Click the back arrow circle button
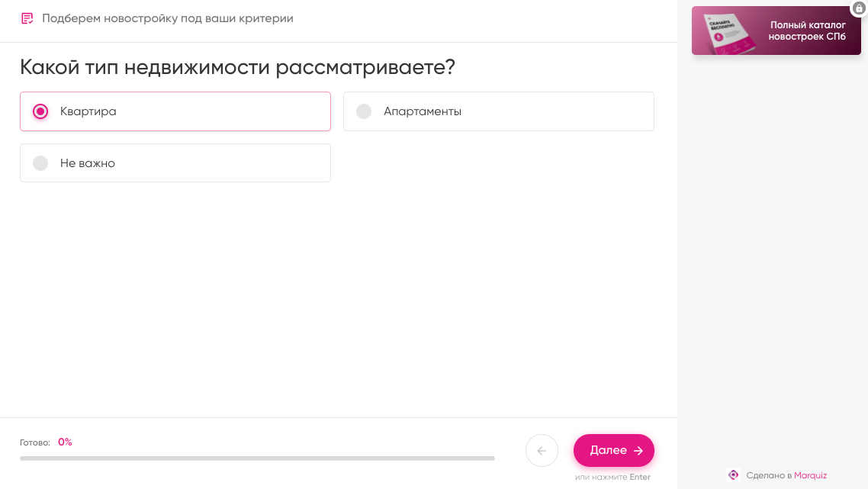The image size is (868, 489). 542,450
